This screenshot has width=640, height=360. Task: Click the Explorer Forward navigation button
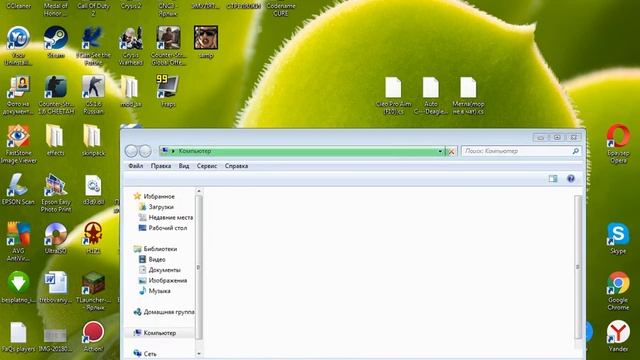145,151
